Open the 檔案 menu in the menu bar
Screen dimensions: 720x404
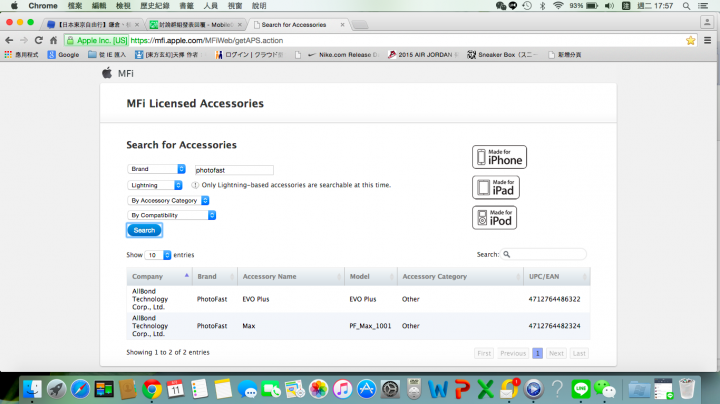[75, 6]
